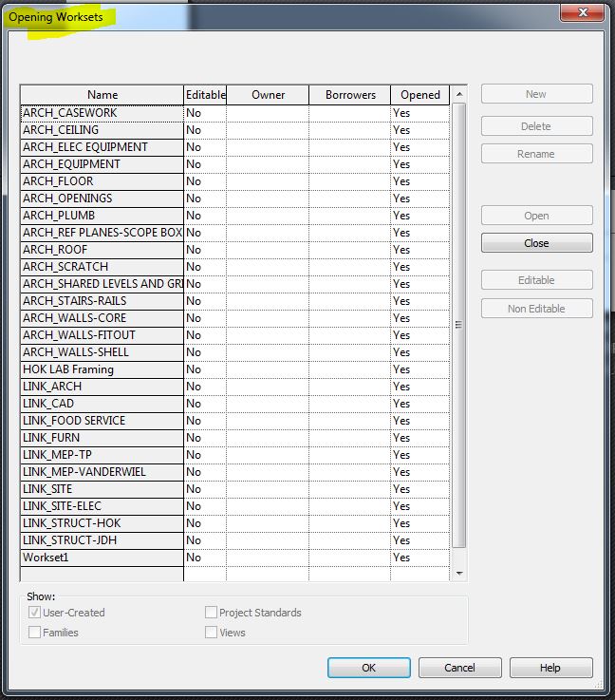Select the LINK_MEP-VANDERWIEL workset

(x=102, y=472)
